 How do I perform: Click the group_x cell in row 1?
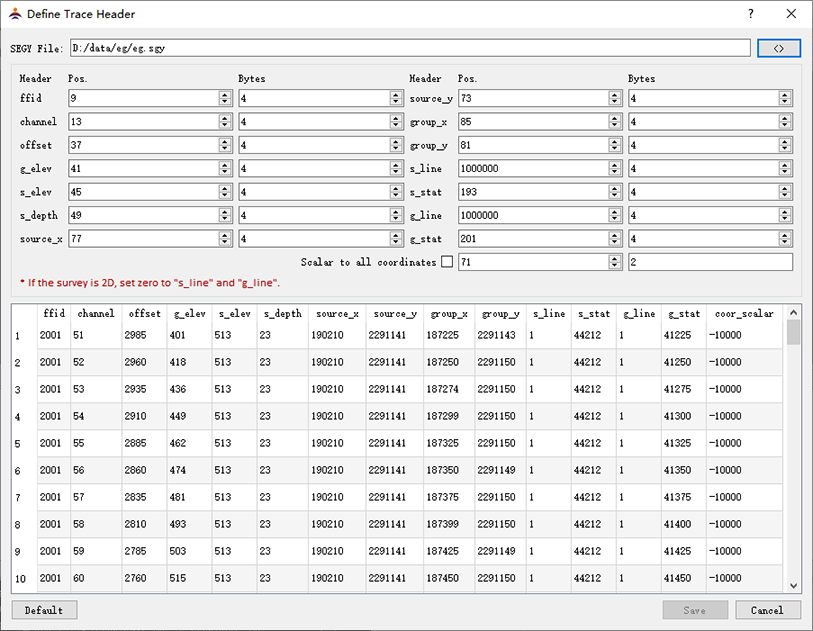[x=444, y=335]
